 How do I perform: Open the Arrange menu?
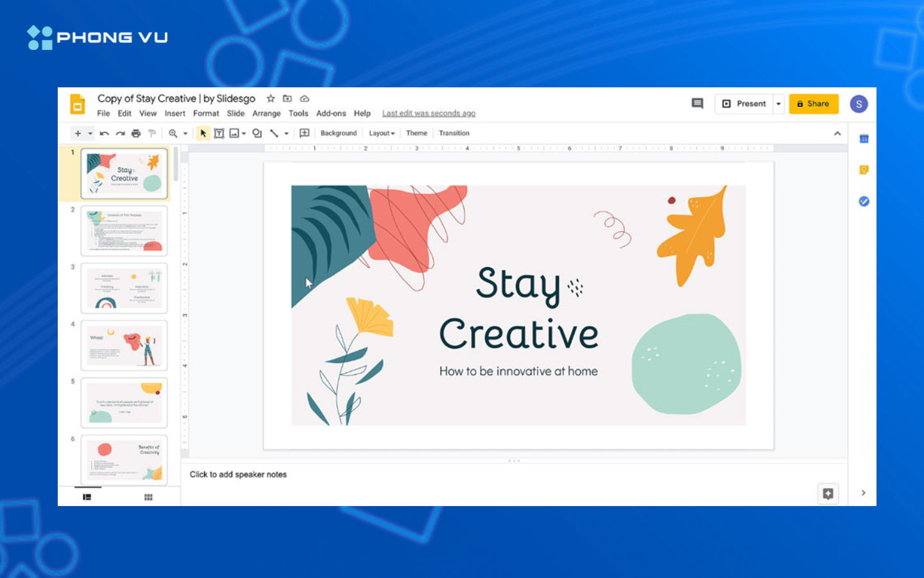pyautogui.click(x=266, y=114)
